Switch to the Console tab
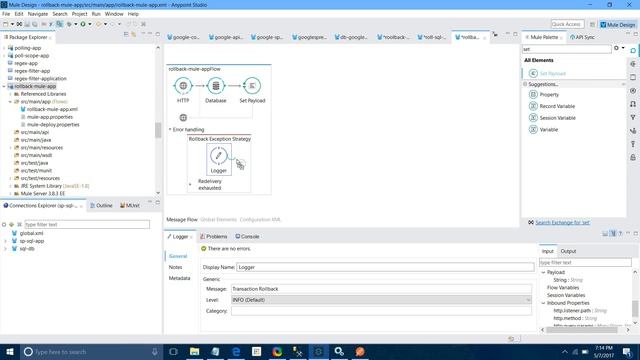 [x=247, y=237]
